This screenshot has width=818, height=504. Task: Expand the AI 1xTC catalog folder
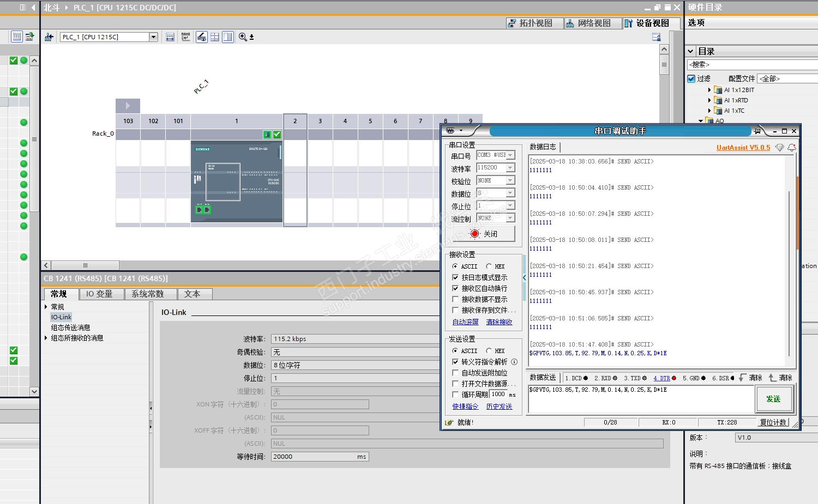point(709,111)
